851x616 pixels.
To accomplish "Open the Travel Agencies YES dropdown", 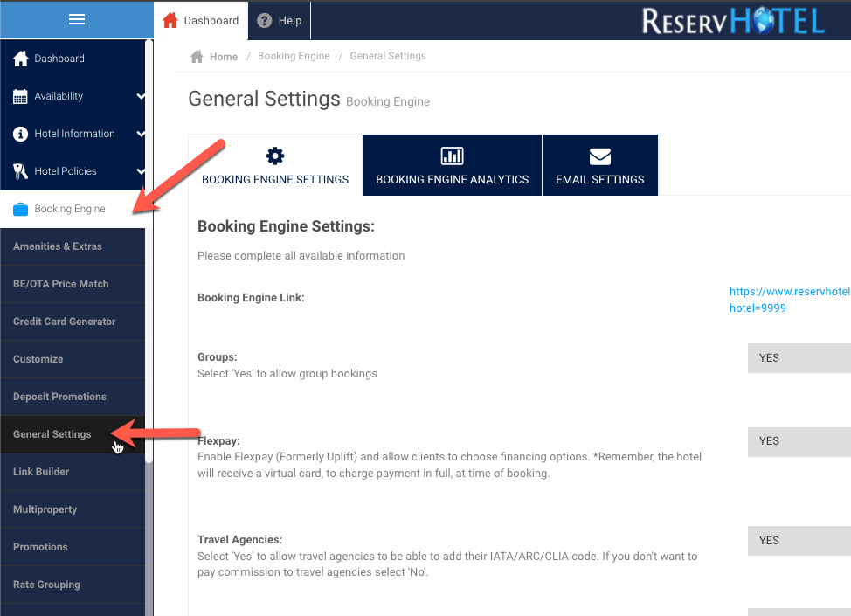I will [x=799, y=541].
